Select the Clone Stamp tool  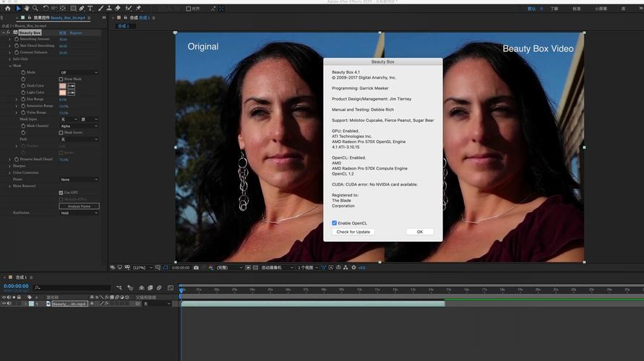[109, 8]
